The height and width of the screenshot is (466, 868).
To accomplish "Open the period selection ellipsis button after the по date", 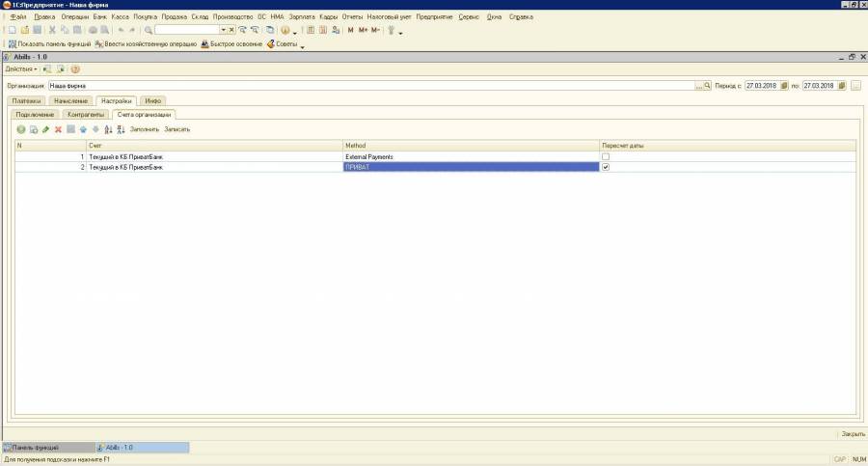I will tap(855, 86).
